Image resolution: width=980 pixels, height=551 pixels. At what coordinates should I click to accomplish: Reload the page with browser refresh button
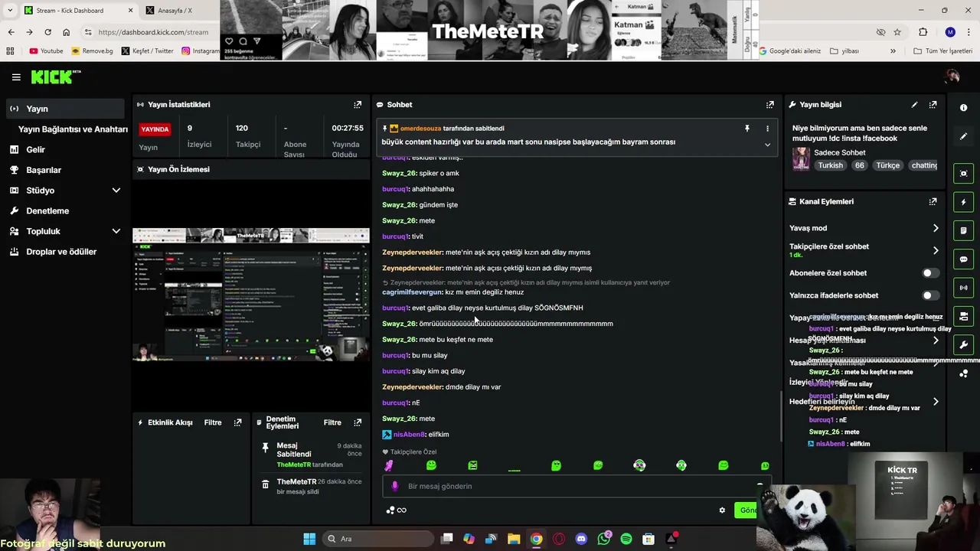(47, 32)
